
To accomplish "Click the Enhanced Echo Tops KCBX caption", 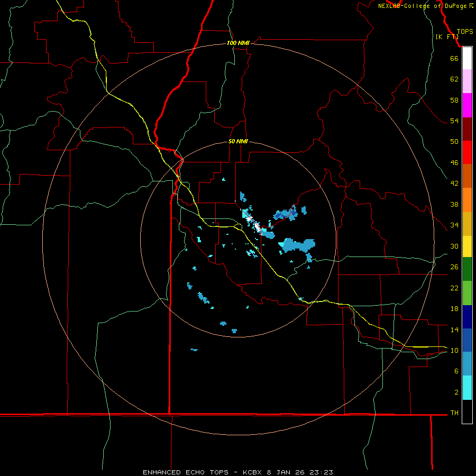I will (x=238, y=472).
